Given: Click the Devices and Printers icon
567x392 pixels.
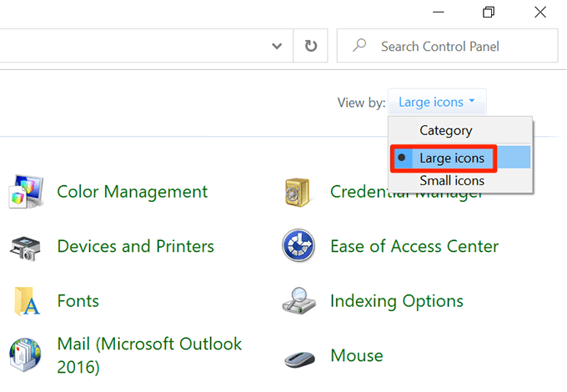Looking at the screenshot, I should (25, 246).
